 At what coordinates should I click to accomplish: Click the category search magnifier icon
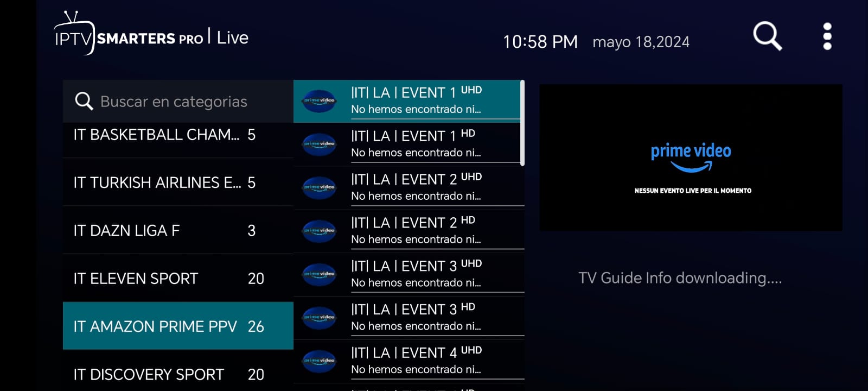84,101
